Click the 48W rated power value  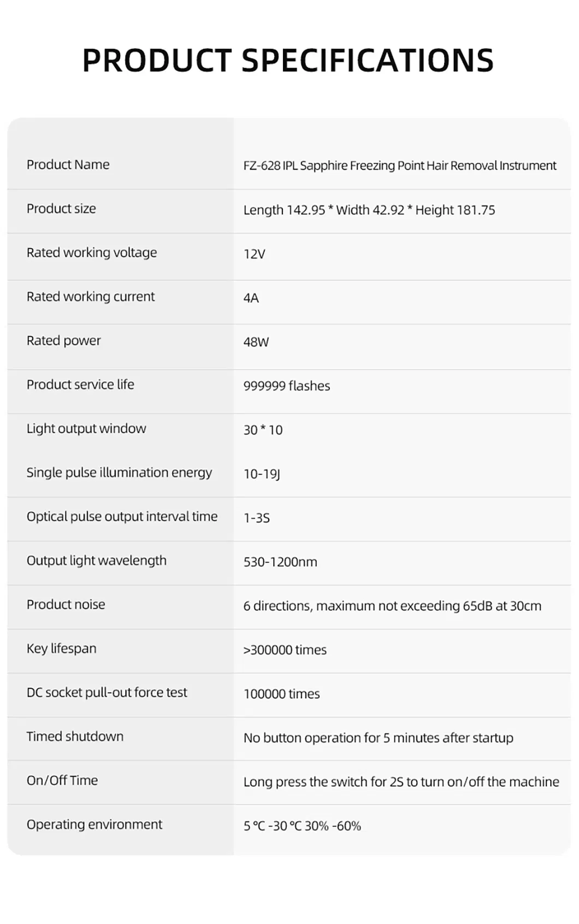256,342
